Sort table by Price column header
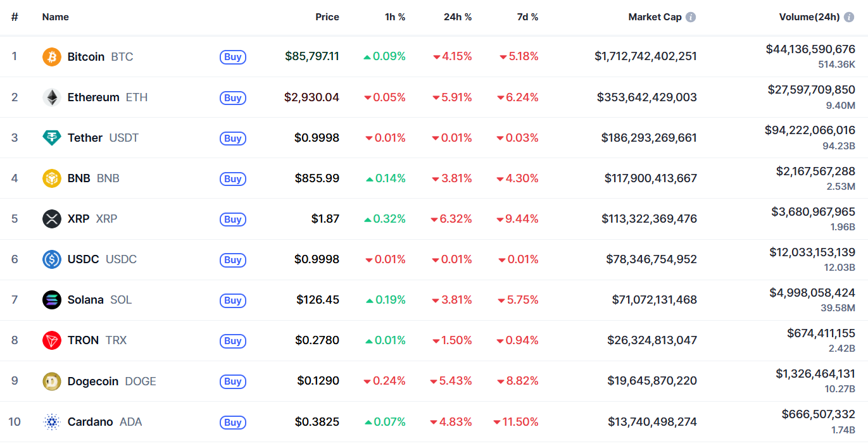This screenshot has height=446, width=868. (327, 17)
